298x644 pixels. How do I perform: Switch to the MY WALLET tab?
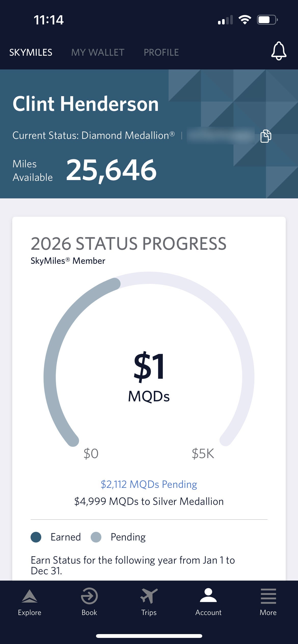98,52
